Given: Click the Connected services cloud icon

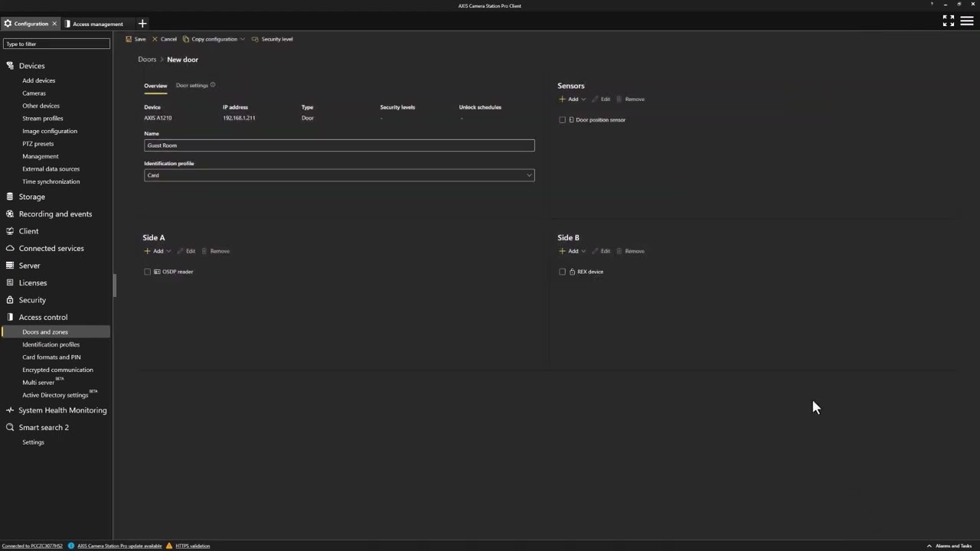Looking at the screenshot, I should (11, 248).
